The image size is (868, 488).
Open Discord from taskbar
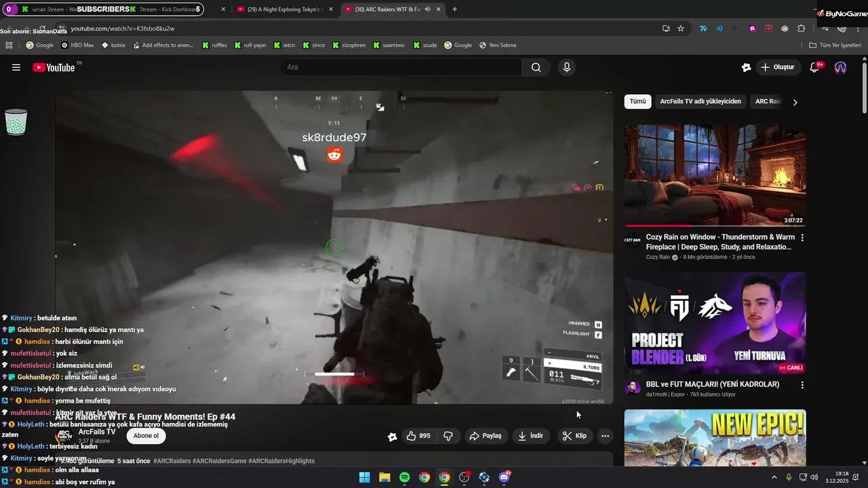tap(504, 477)
